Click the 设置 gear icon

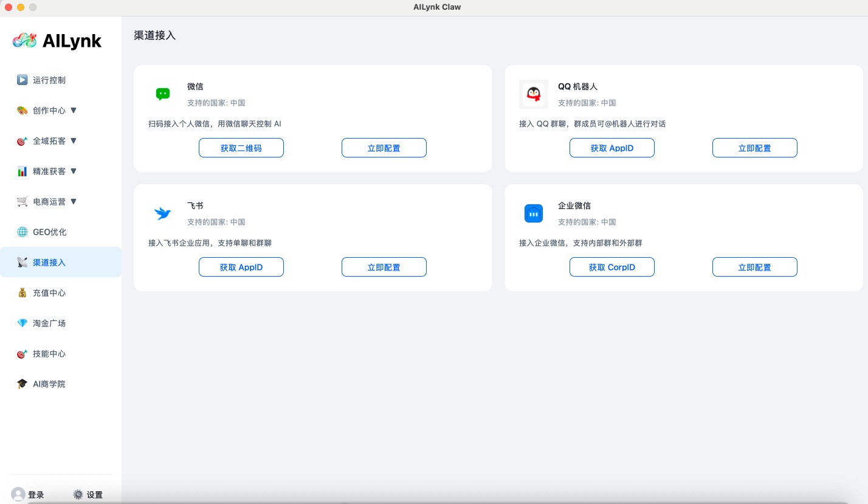click(78, 494)
